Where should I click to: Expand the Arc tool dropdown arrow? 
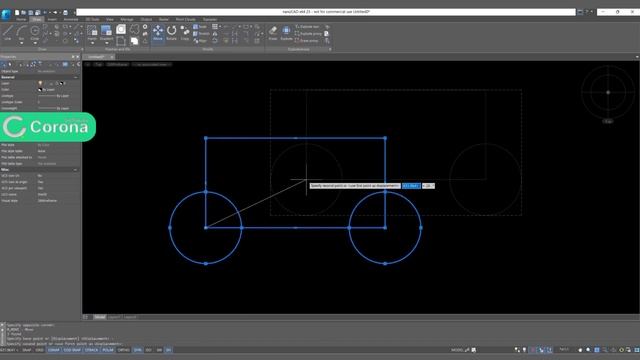(21, 43)
